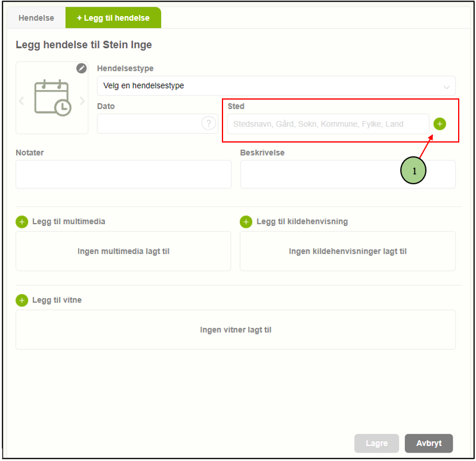Select the Legg til hendelse tab
The image size is (476, 461).
point(113,18)
